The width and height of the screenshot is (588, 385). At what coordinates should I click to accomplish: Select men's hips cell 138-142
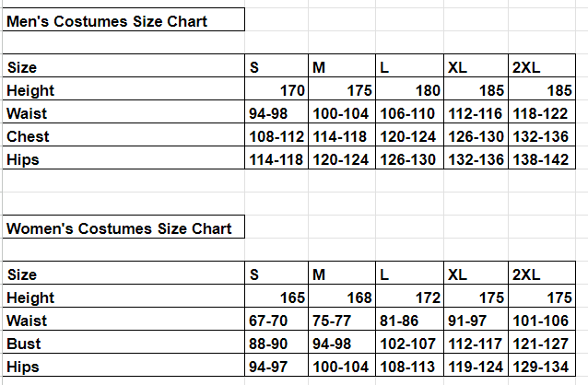pos(541,159)
